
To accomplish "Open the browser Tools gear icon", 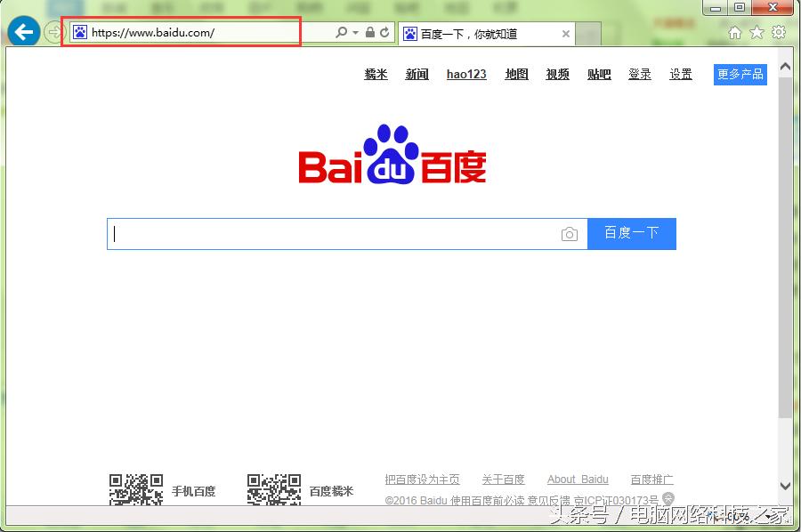I will pyautogui.click(x=778, y=31).
